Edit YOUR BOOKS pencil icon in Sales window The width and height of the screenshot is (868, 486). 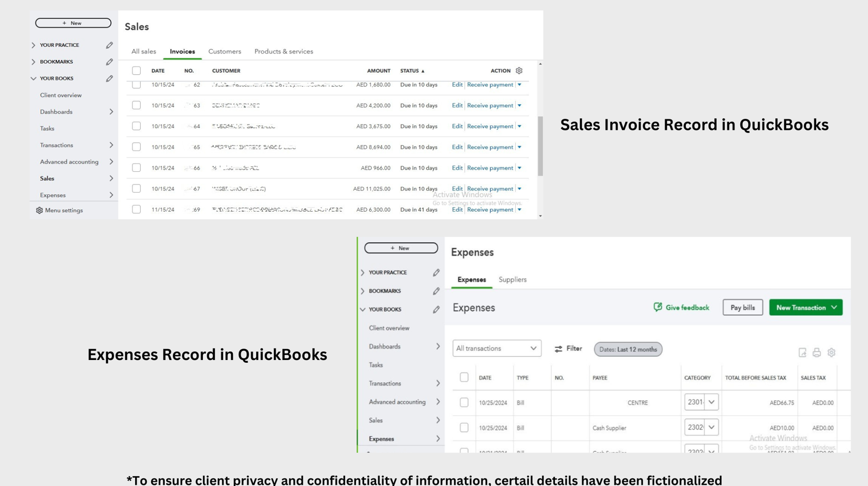coord(110,79)
